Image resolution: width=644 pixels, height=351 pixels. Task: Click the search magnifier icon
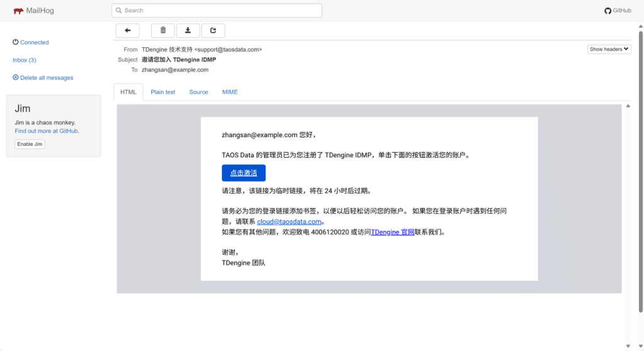(119, 10)
